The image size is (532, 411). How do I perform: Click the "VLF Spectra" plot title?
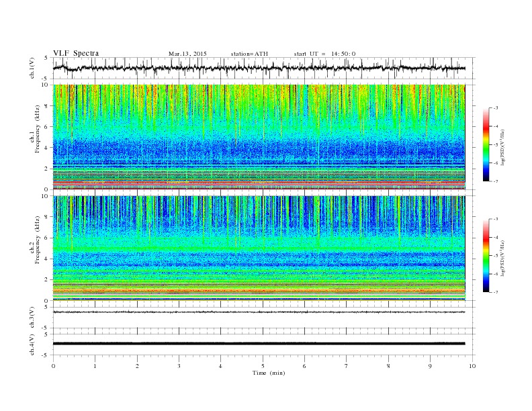coord(76,53)
